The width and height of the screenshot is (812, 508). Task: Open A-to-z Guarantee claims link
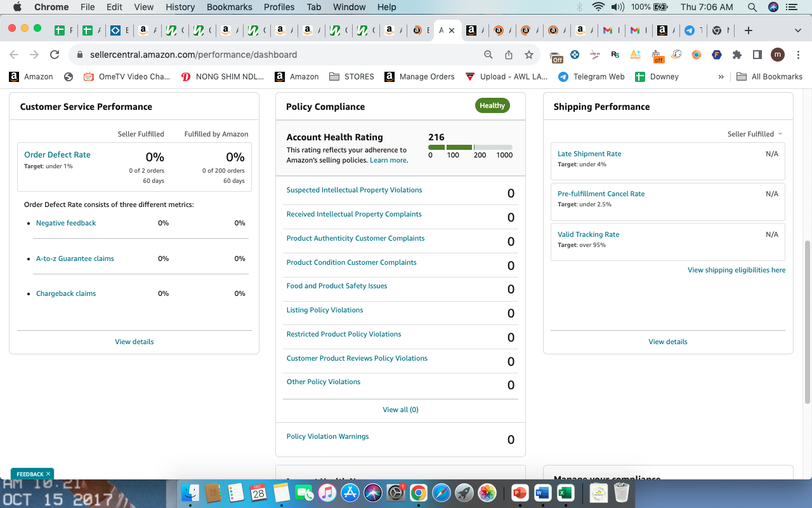pyautogui.click(x=75, y=258)
